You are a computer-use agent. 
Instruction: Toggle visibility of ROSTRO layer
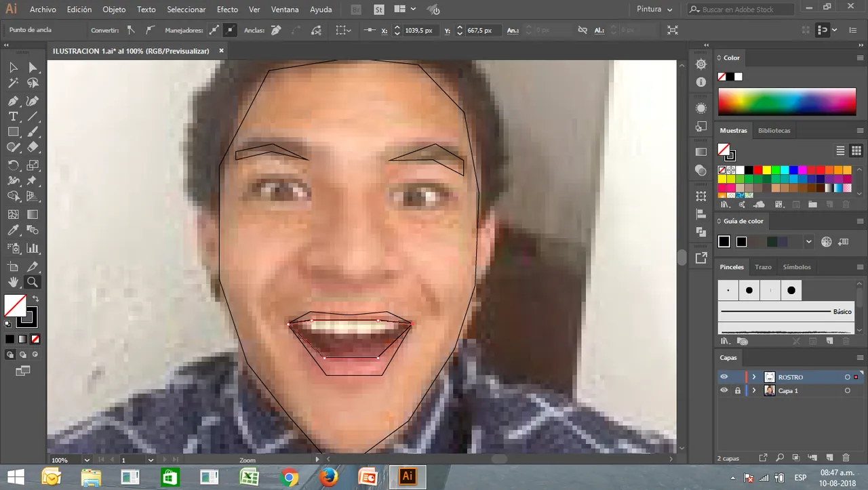[x=724, y=377]
